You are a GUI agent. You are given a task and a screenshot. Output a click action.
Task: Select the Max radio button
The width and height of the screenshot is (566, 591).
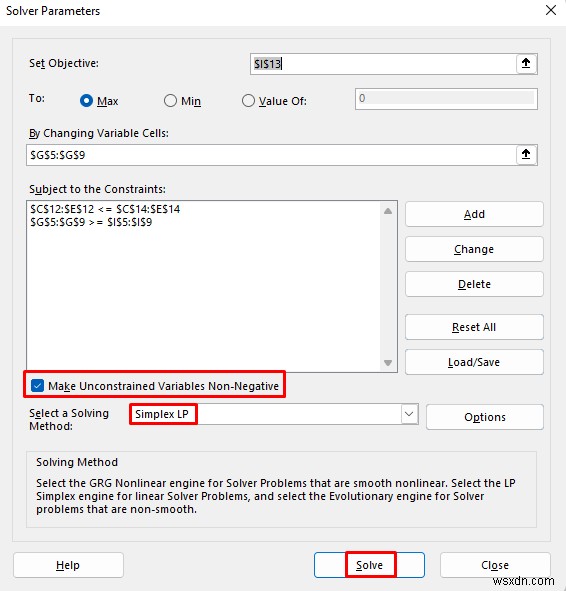(86, 101)
